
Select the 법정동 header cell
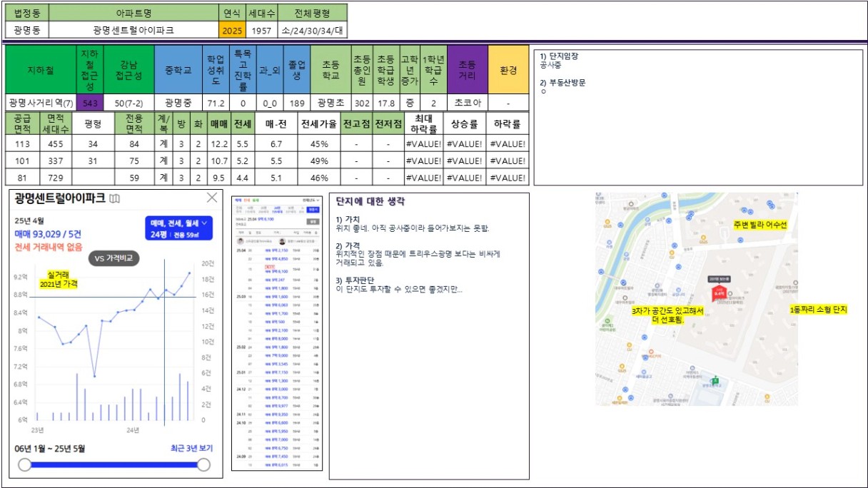(28, 13)
